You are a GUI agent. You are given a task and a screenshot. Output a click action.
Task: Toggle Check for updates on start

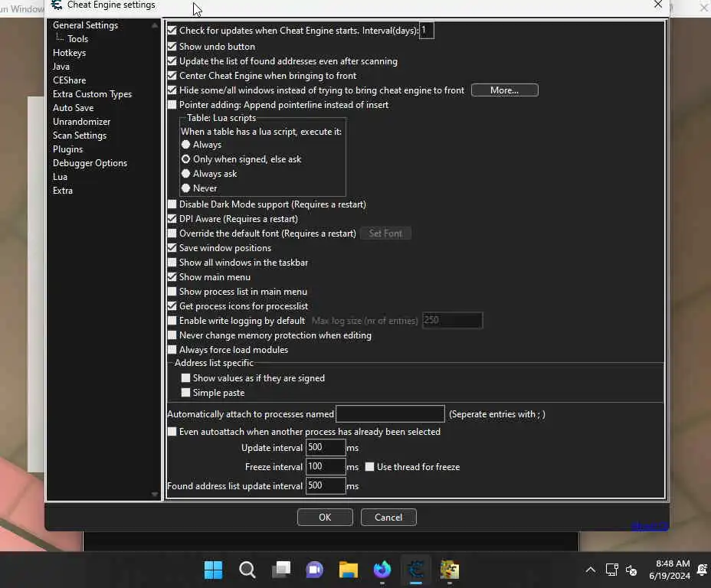(172, 31)
